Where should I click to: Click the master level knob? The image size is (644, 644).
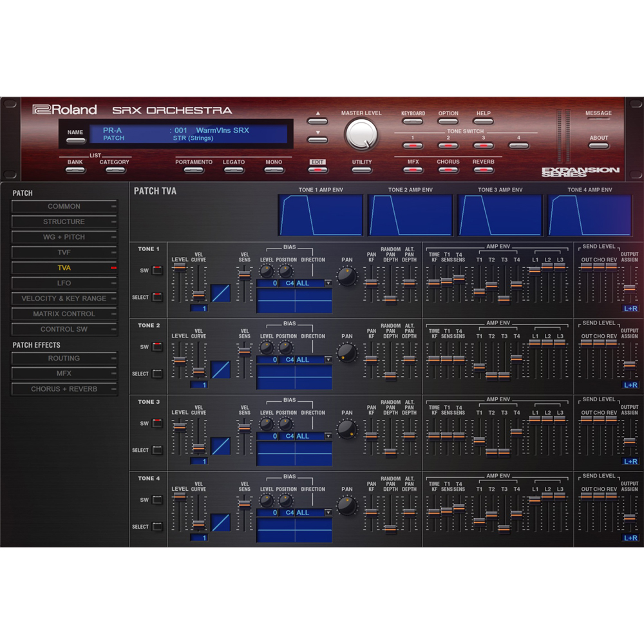pyautogui.click(x=361, y=135)
